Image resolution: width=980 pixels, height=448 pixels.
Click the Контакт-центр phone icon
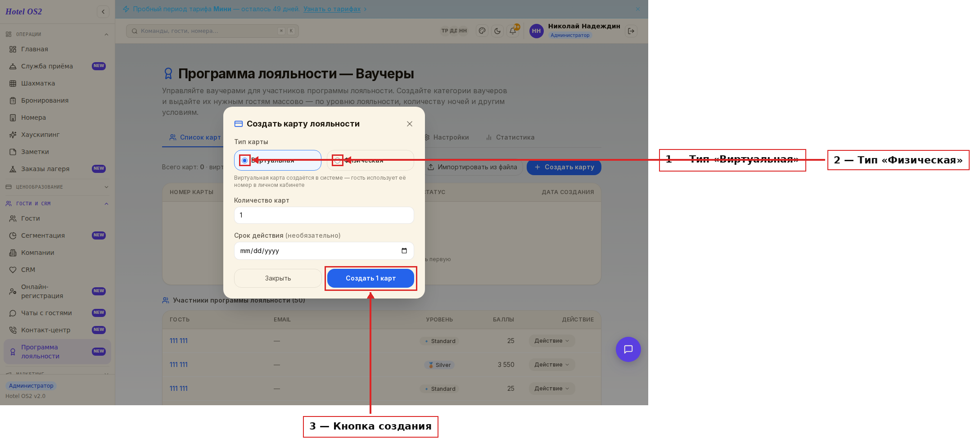click(13, 330)
